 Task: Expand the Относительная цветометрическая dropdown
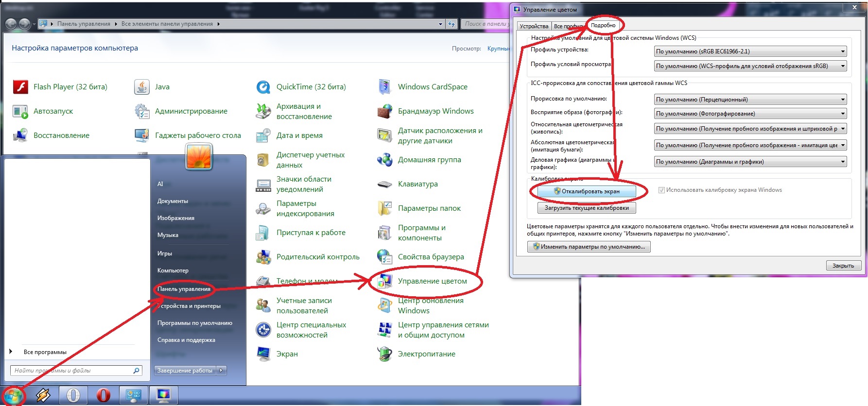point(750,129)
